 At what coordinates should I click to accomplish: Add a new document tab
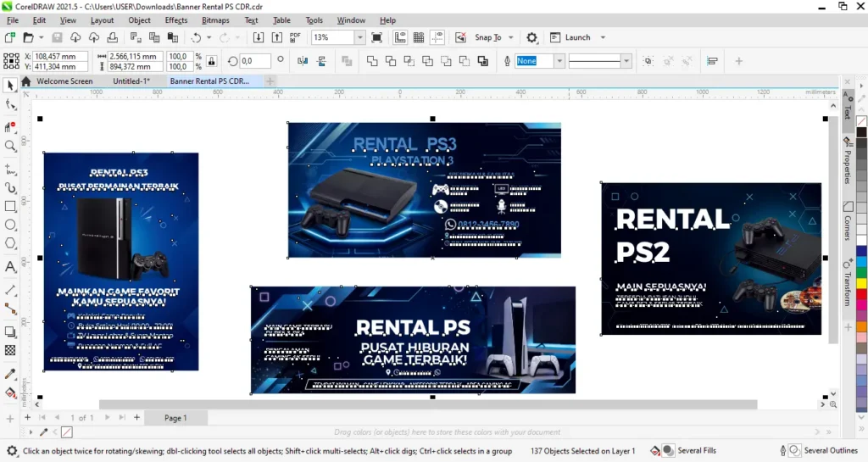click(270, 81)
